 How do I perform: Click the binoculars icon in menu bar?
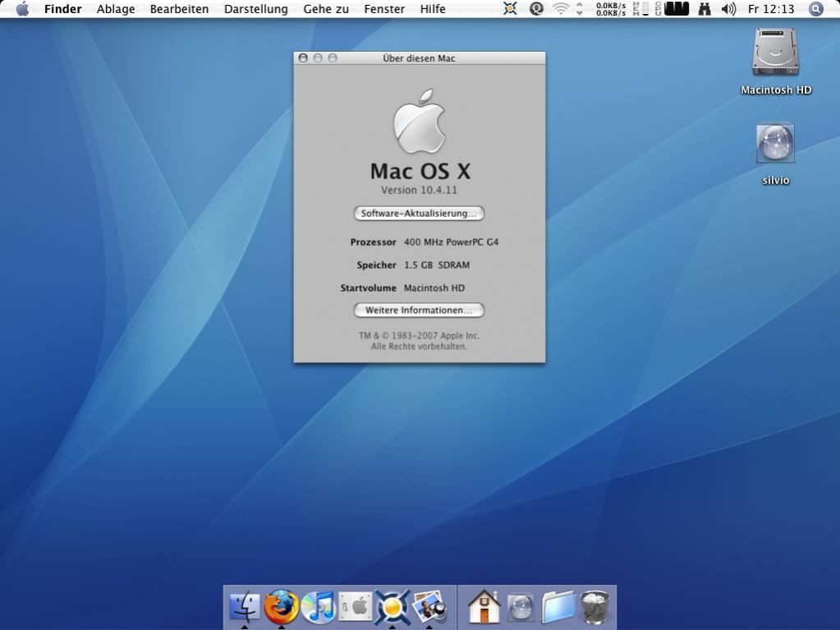pyautogui.click(x=705, y=8)
